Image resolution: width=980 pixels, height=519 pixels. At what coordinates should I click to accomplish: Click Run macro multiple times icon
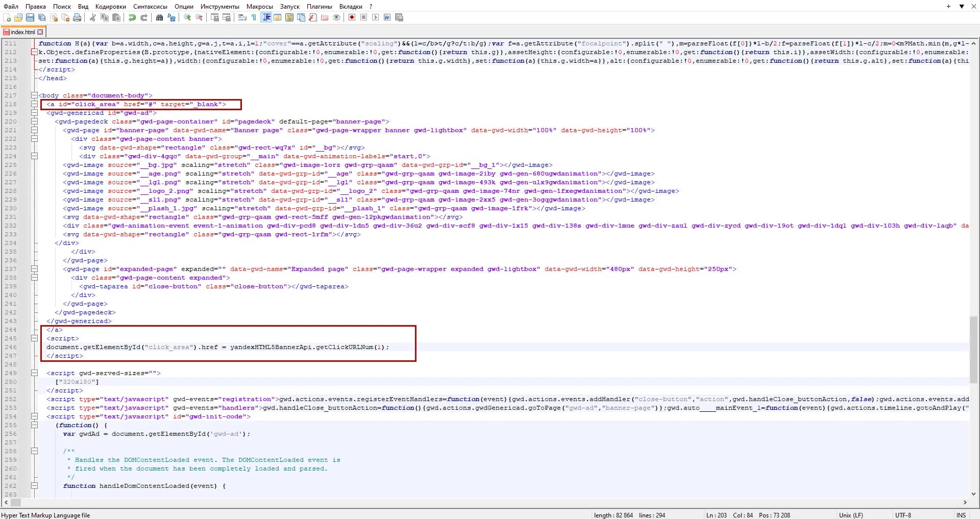[x=387, y=18]
